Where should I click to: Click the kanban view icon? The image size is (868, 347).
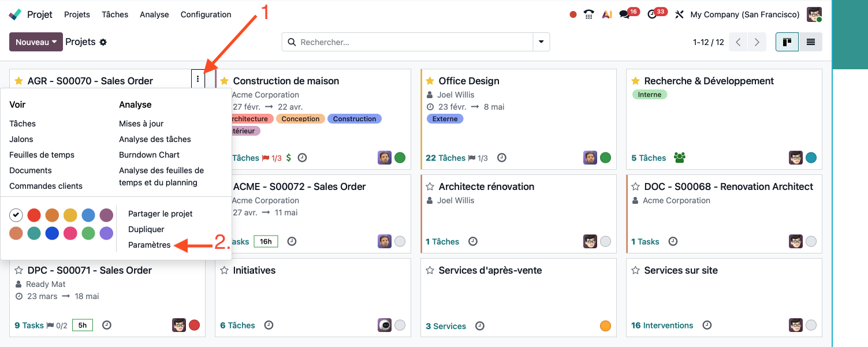tap(787, 42)
